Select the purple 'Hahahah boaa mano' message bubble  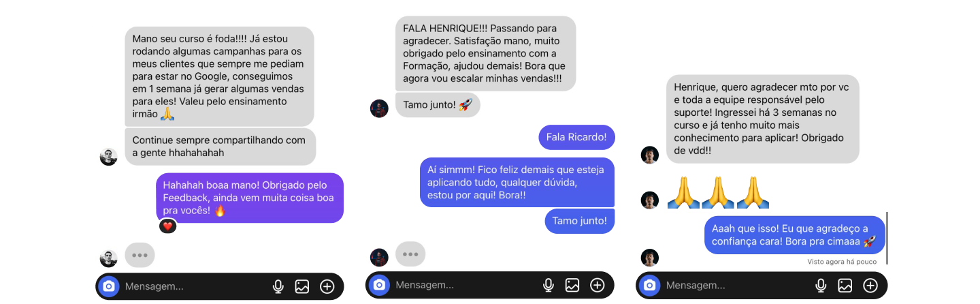tap(250, 198)
